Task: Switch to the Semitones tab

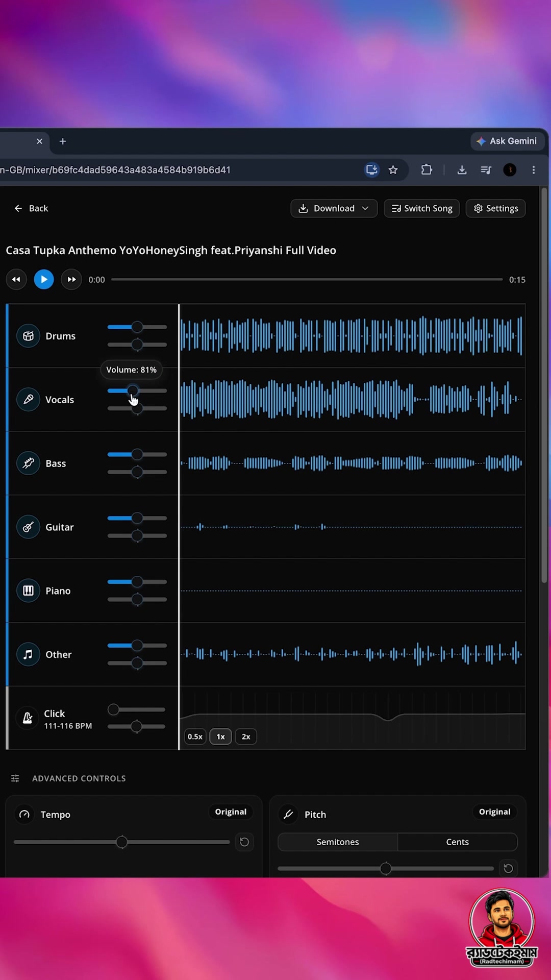Action: point(338,842)
